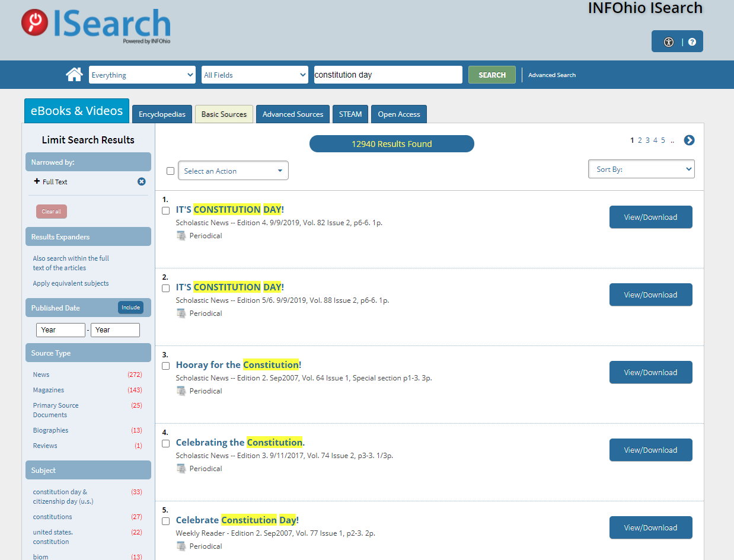Go to results page 3
The height and width of the screenshot is (560, 734).
(x=647, y=140)
